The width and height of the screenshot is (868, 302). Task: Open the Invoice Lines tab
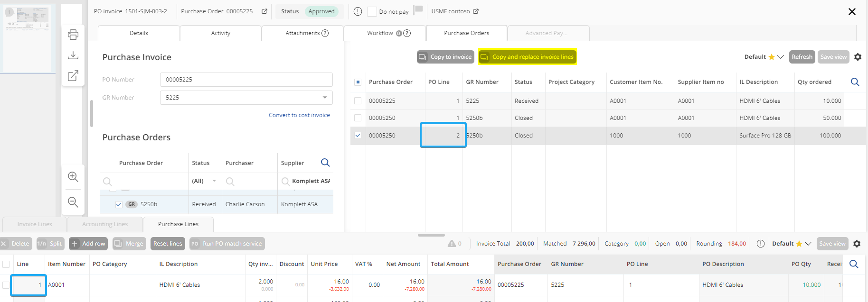[x=35, y=224]
